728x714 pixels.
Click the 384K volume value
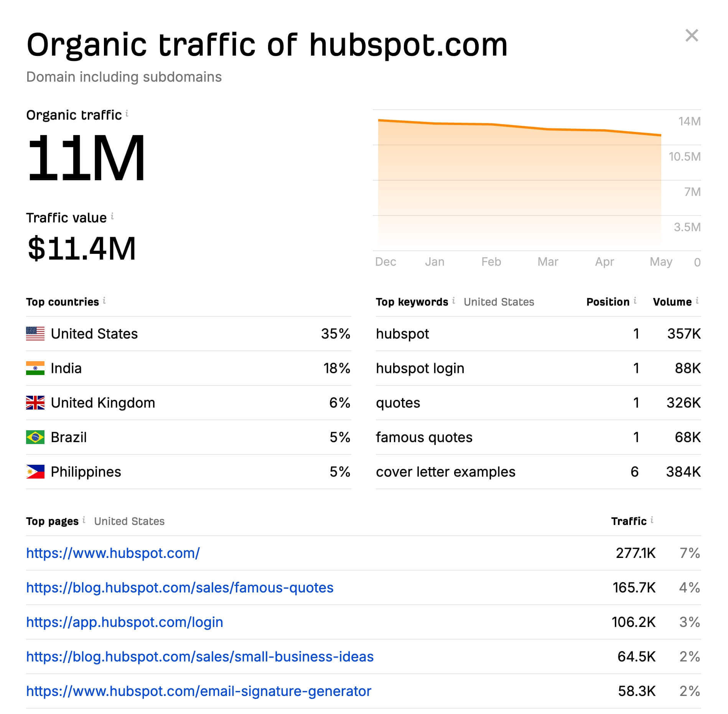(684, 472)
